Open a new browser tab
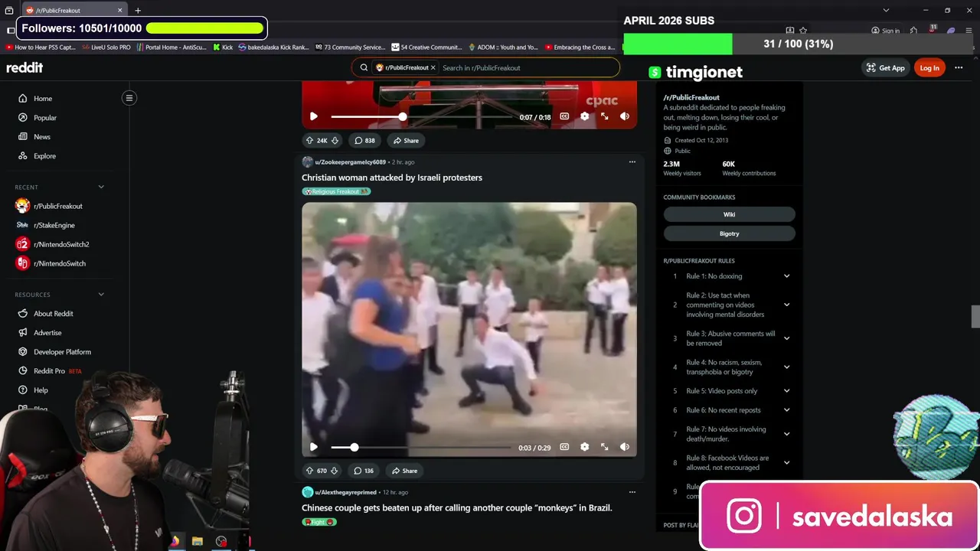This screenshot has height=551, width=980. click(x=138, y=11)
